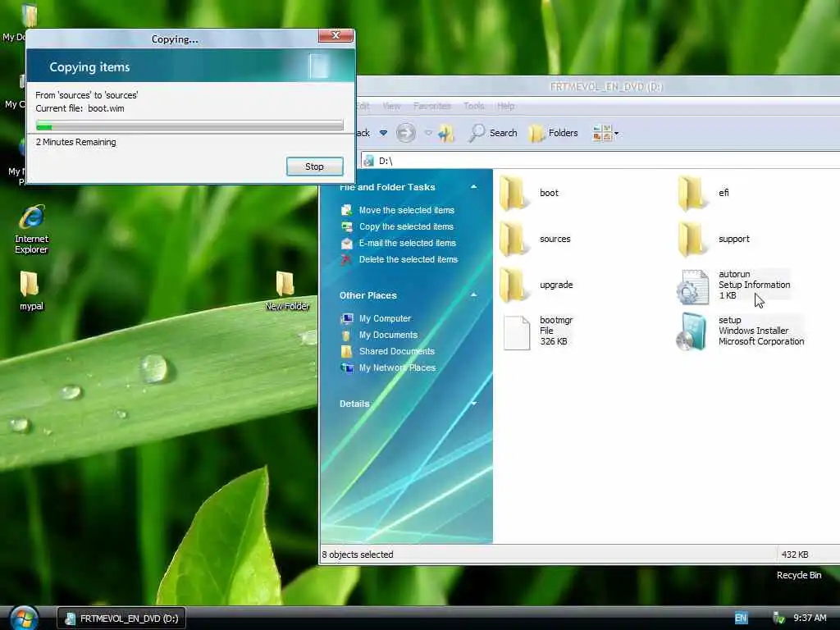This screenshot has height=630, width=840.
Task: Open the Tools menu
Action: pyautogui.click(x=474, y=106)
